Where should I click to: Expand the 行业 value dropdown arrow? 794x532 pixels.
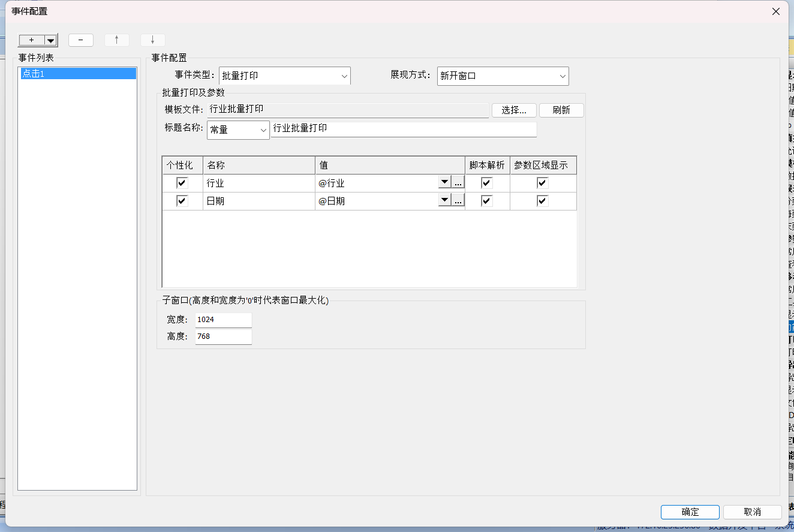444,183
